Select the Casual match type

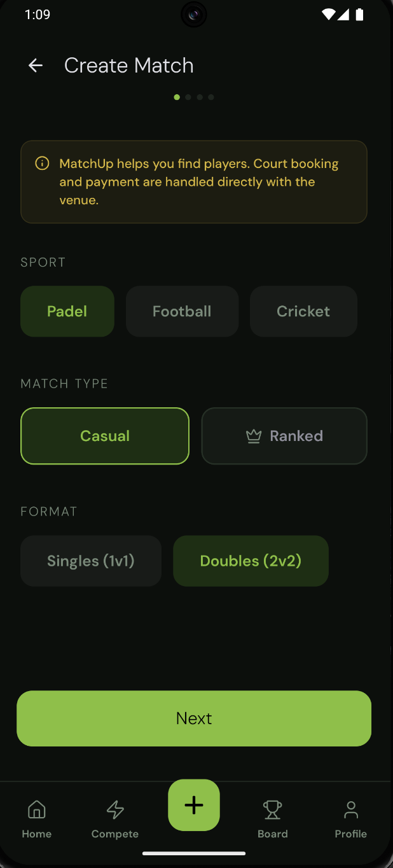(x=104, y=436)
